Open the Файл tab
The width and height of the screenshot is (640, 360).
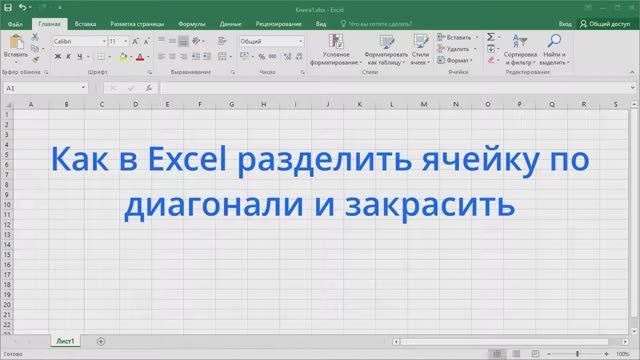pyautogui.click(x=15, y=24)
